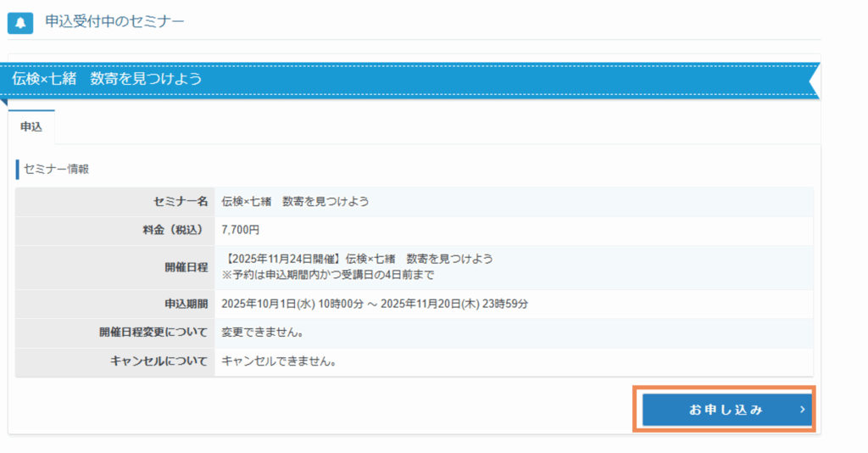
Task: Select the セミナー名 row label
Action: coord(180,202)
